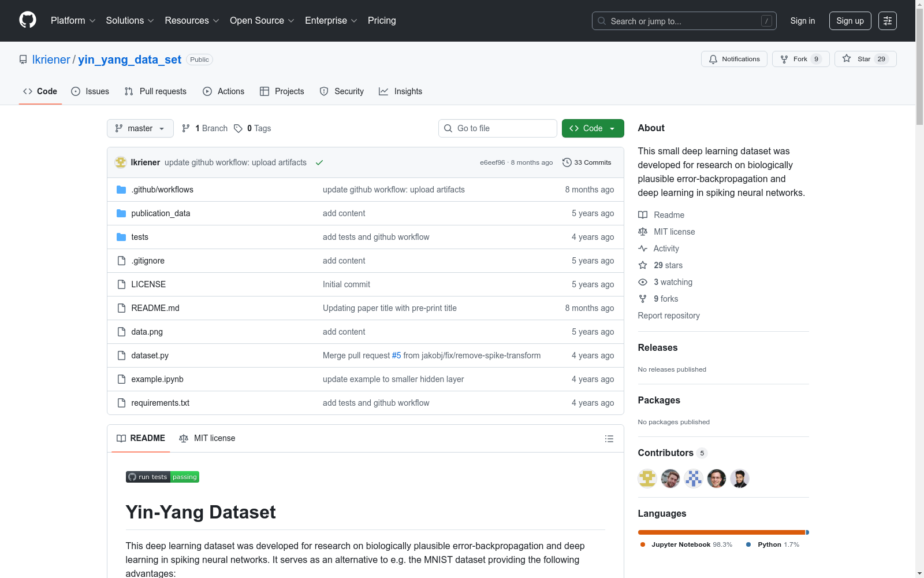Screen dimensions: 924x578
Task: Click the Python 1.7% language link
Action: coord(773,544)
